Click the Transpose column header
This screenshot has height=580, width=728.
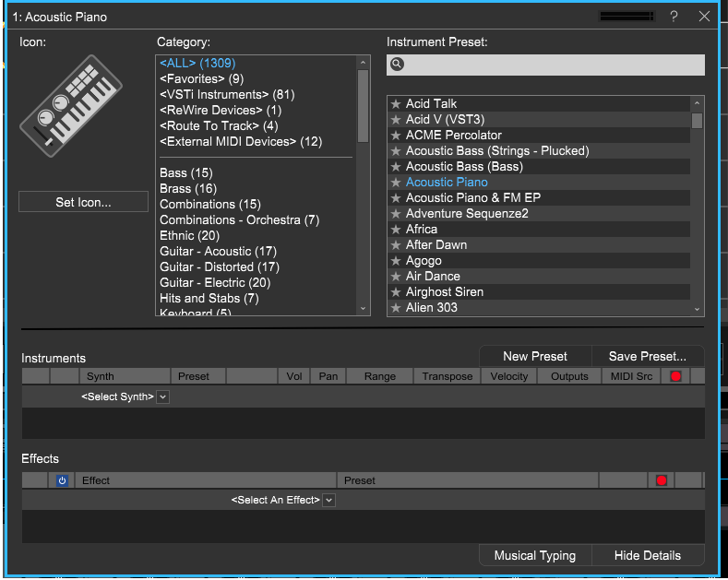448,376
